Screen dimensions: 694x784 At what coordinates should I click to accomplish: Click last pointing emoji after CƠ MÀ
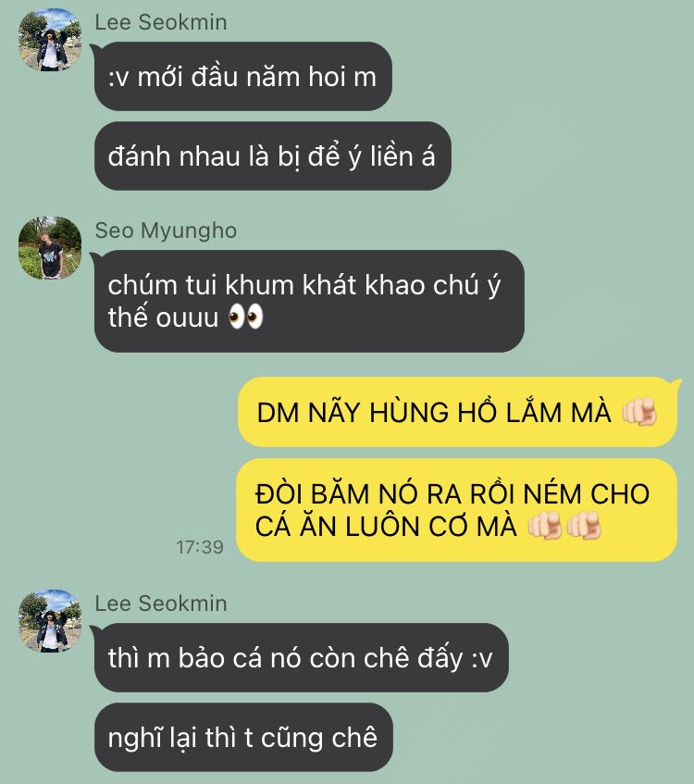coord(584,526)
